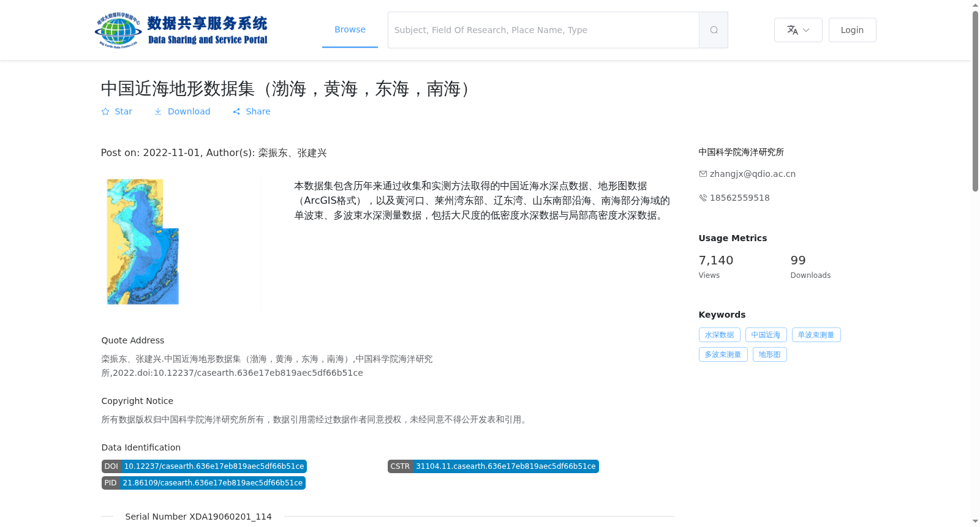Click the search magnifier icon button
Viewport: 980px width, 527px height.
point(714,30)
